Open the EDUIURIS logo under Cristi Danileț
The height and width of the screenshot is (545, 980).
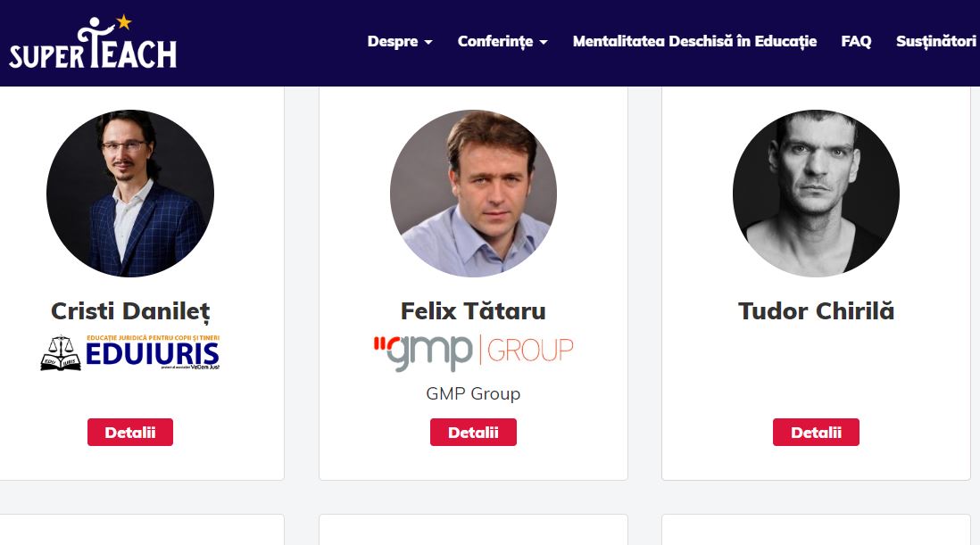[130, 352]
